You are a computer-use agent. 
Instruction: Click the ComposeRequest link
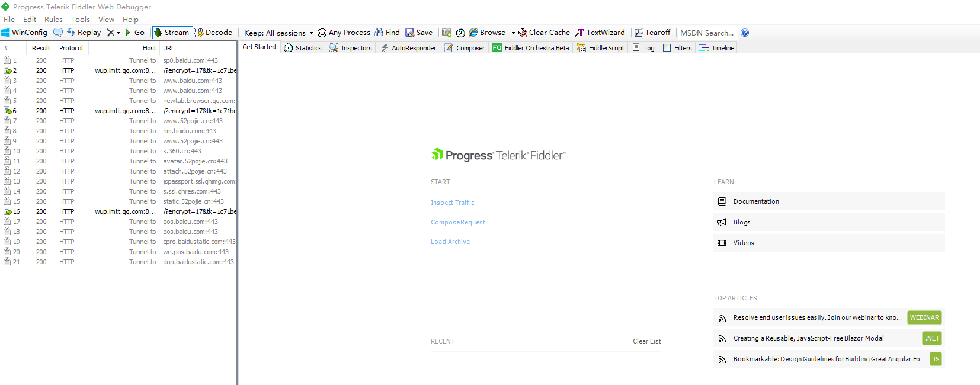[x=458, y=222]
